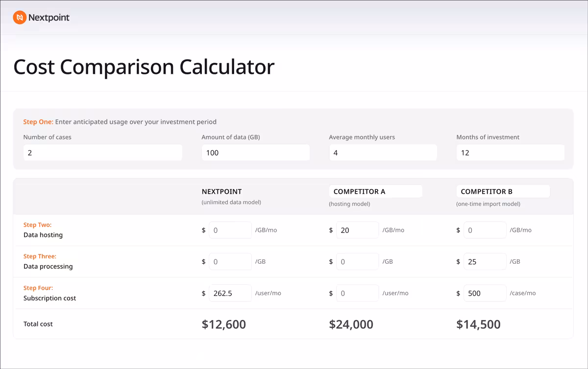Viewport: 588px width, 369px height.
Task: Click the Nextpoint total cost $12,600
Action: 224,324
